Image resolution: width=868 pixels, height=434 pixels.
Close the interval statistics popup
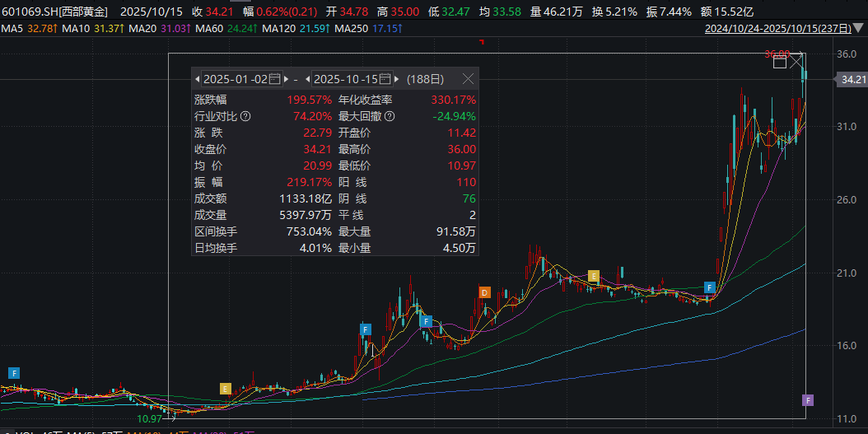tap(468, 79)
